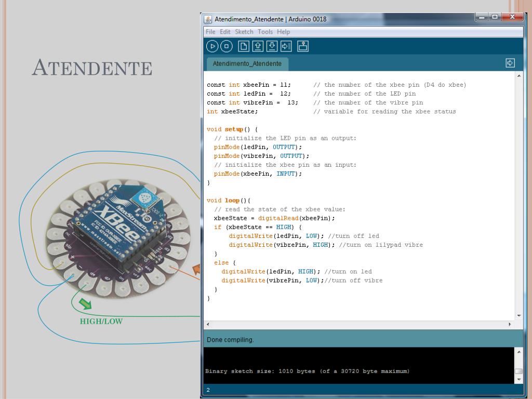Click the "pinMode(ledPin, OUTPUT);" line
Image resolution: width=532 pixels, height=399 pixels.
coord(258,147)
